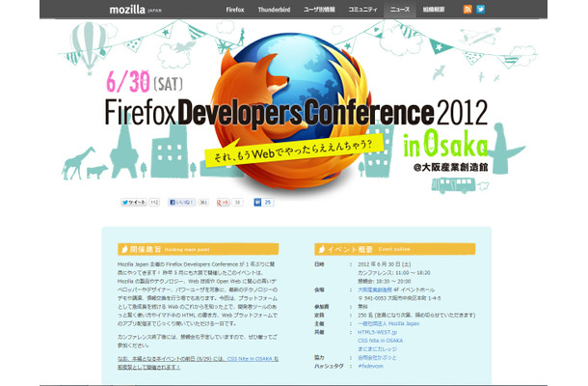Screen dimensions: 588x386
Task: Open the 合同会社かぷっと link
Action: 377,357
